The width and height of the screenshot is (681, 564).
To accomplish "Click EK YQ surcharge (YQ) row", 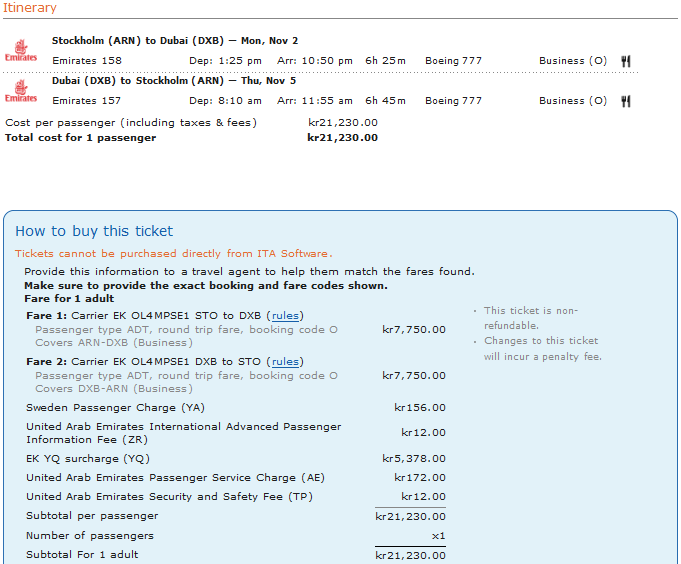I will click(236, 459).
